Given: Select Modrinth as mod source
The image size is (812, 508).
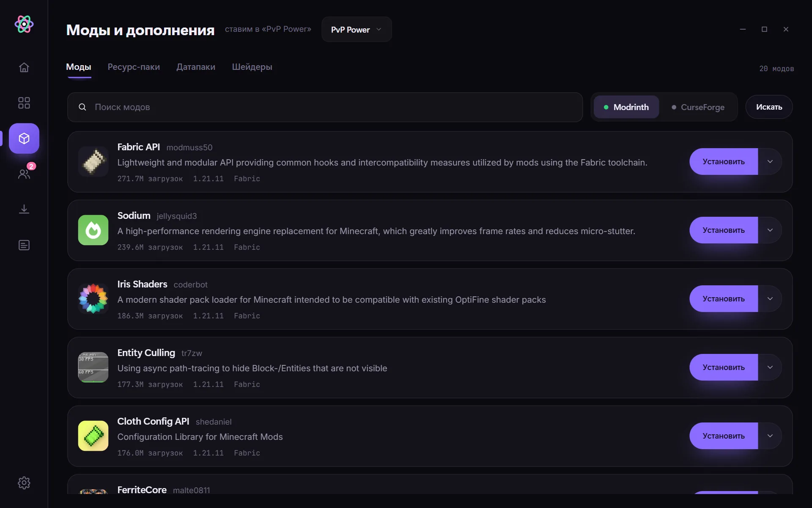Looking at the screenshot, I should click(x=626, y=107).
